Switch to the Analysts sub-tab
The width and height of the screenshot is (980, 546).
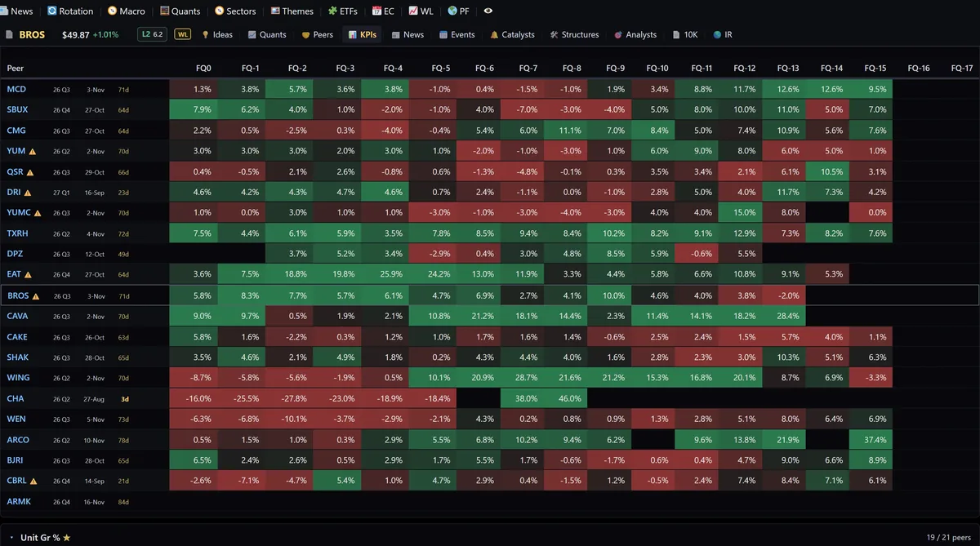pyautogui.click(x=635, y=35)
